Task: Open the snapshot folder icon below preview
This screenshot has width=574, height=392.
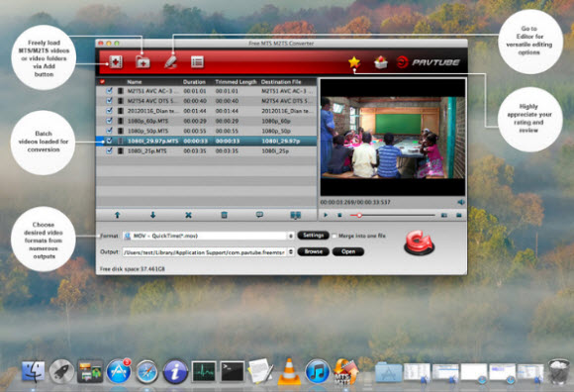Action: coord(458,215)
